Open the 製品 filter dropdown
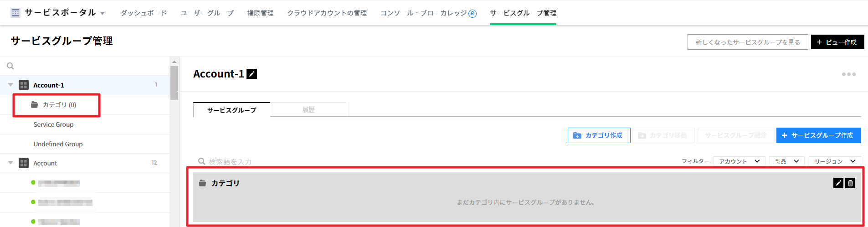The height and width of the screenshot is (227, 868). click(787, 161)
